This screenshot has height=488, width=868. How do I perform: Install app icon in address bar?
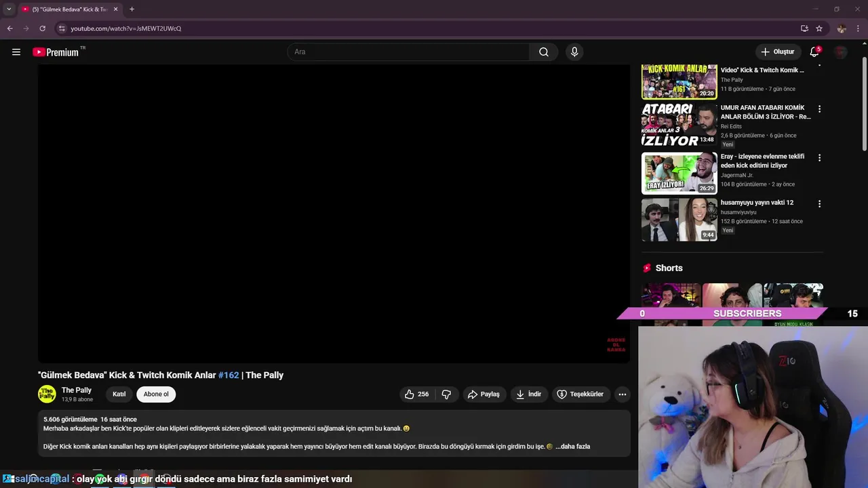tap(804, 28)
